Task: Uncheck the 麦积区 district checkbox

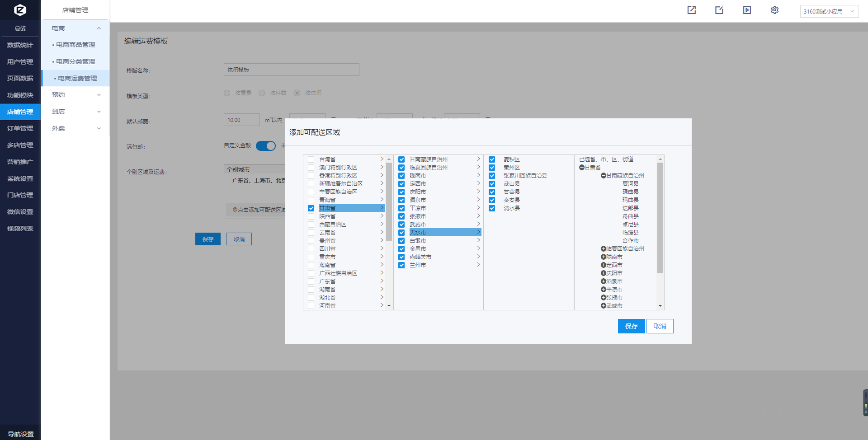Action: (492, 159)
